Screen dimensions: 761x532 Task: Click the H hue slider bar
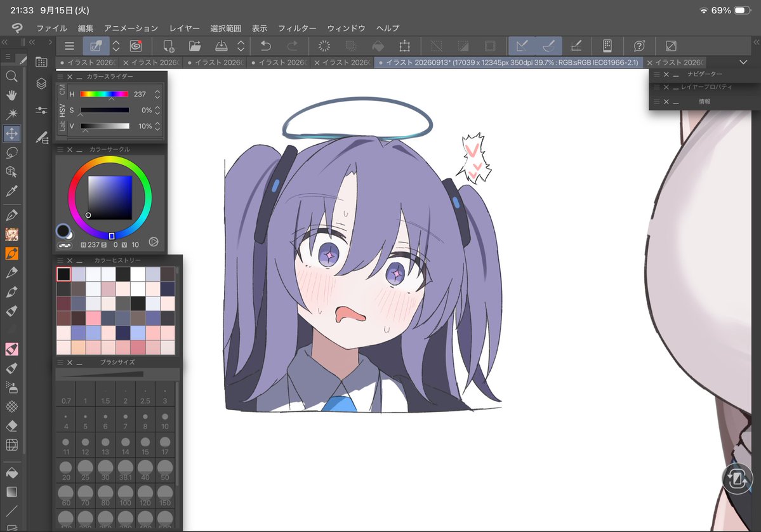point(104,94)
